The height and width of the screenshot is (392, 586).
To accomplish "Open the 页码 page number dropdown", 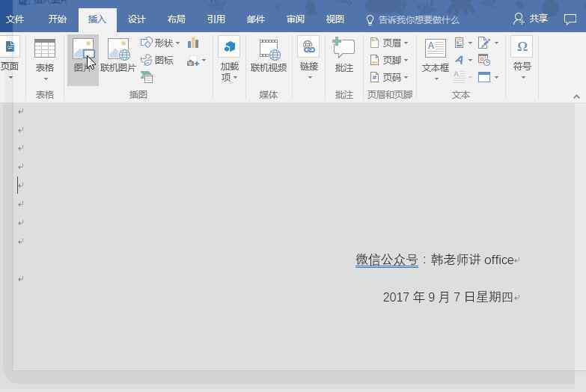I will tap(388, 77).
